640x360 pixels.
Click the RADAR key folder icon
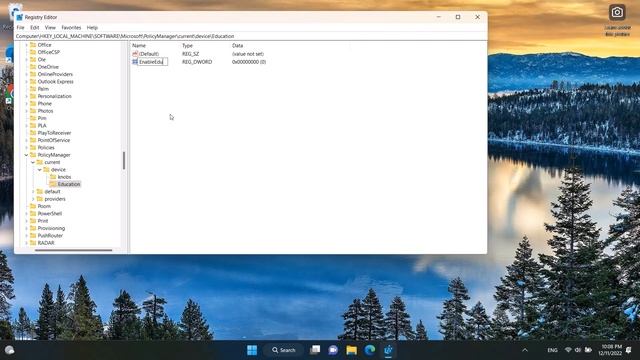[x=33, y=243]
